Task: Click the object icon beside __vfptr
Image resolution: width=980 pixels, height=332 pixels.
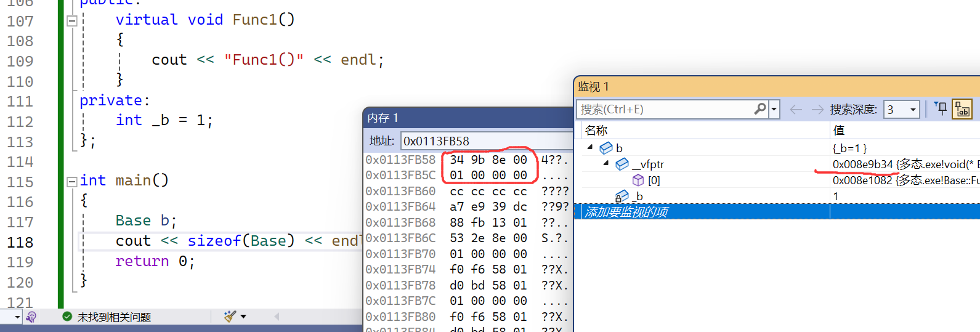Action: coord(622,164)
